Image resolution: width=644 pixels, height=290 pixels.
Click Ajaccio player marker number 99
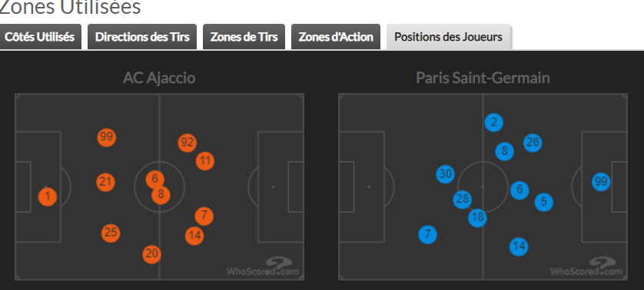pyautogui.click(x=106, y=138)
